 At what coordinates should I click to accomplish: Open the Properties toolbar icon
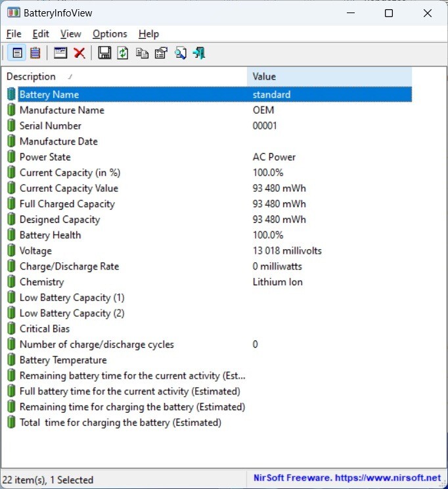(x=161, y=53)
